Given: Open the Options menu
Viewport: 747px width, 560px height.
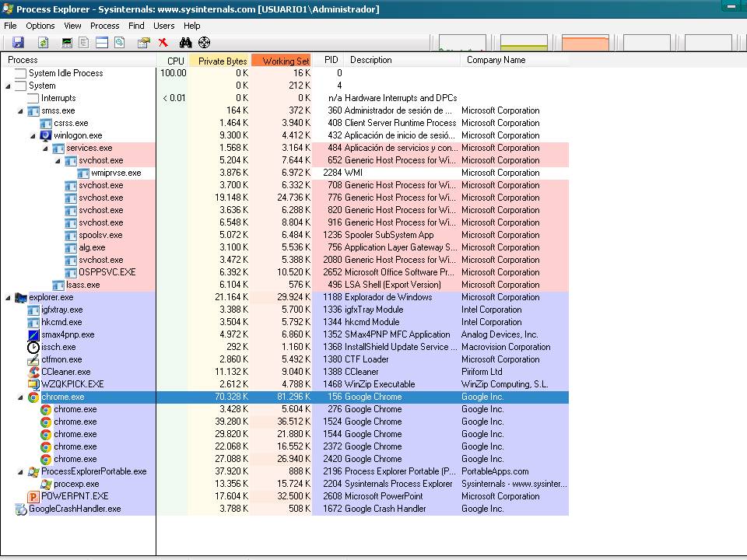Looking at the screenshot, I should coord(40,26).
